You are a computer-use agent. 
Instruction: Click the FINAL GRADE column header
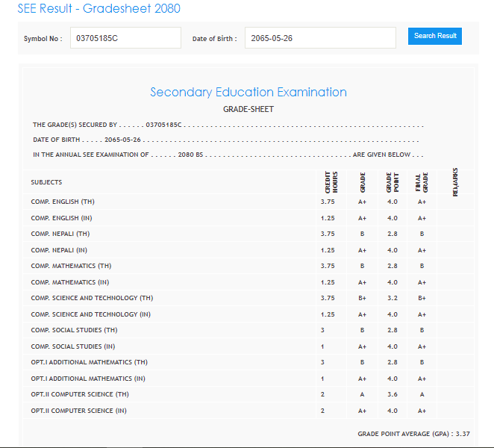[422, 182]
